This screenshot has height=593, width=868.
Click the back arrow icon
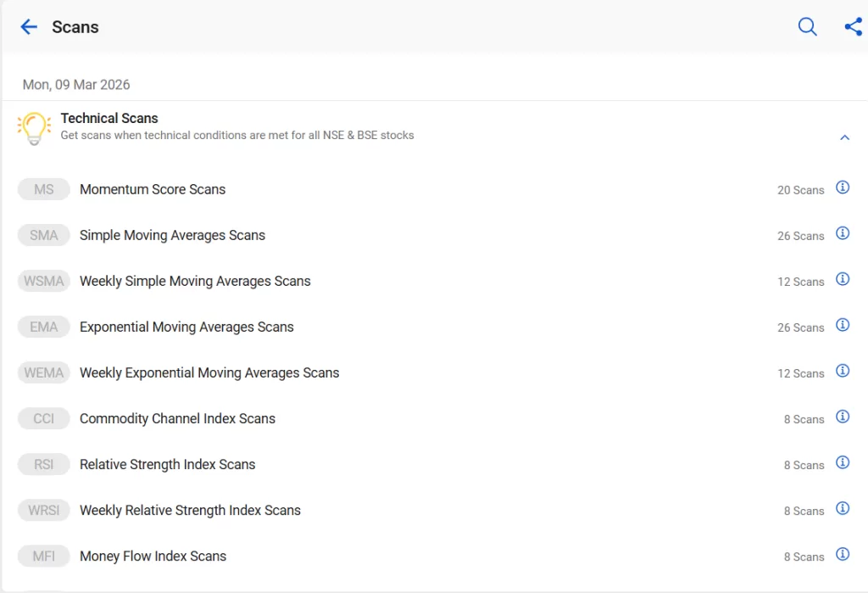coord(29,27)
